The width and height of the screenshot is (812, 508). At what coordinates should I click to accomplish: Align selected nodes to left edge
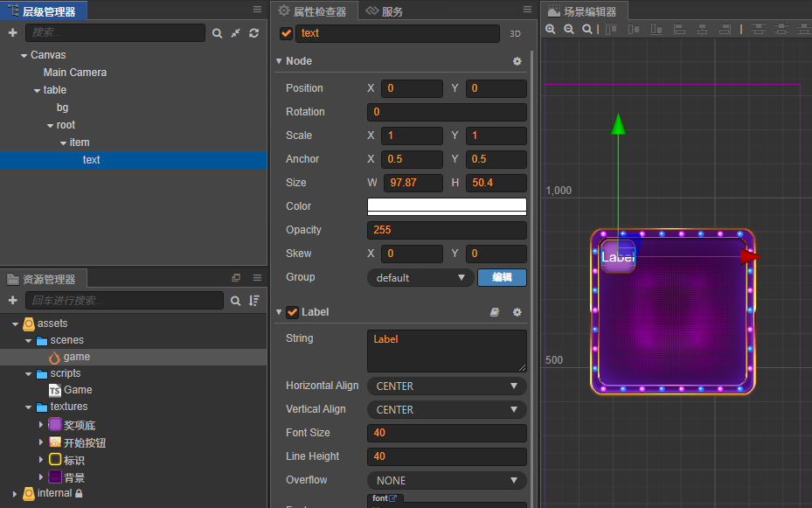click(679, 30)
